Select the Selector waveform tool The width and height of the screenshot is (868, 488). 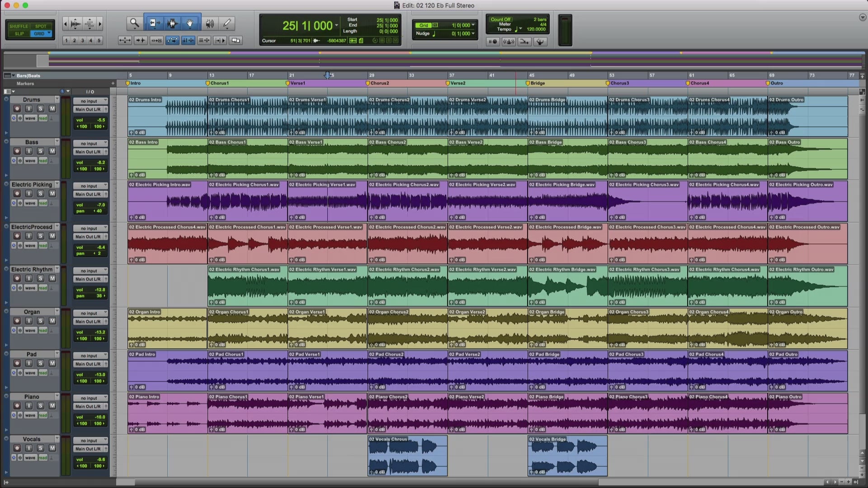tap(172, 23)
